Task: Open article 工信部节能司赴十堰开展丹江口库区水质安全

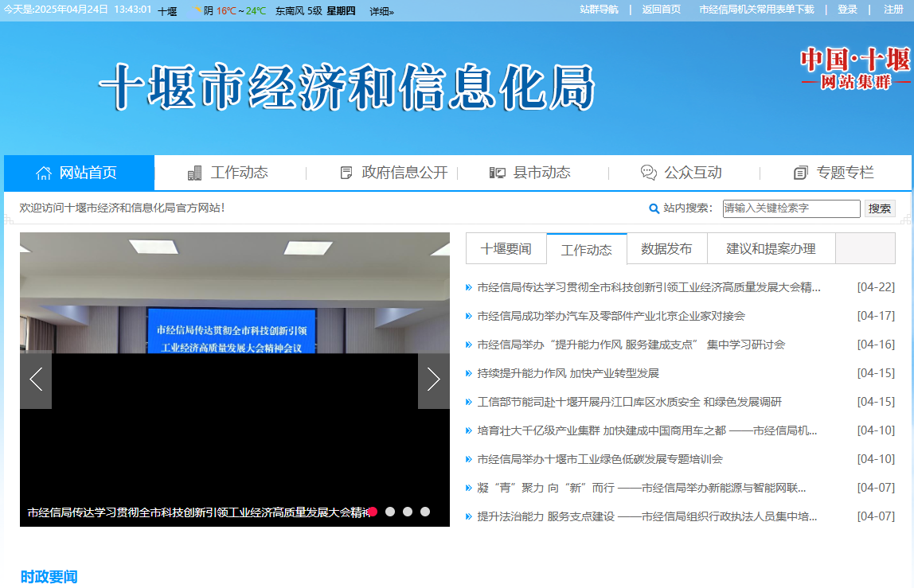Action: point(630,402)
